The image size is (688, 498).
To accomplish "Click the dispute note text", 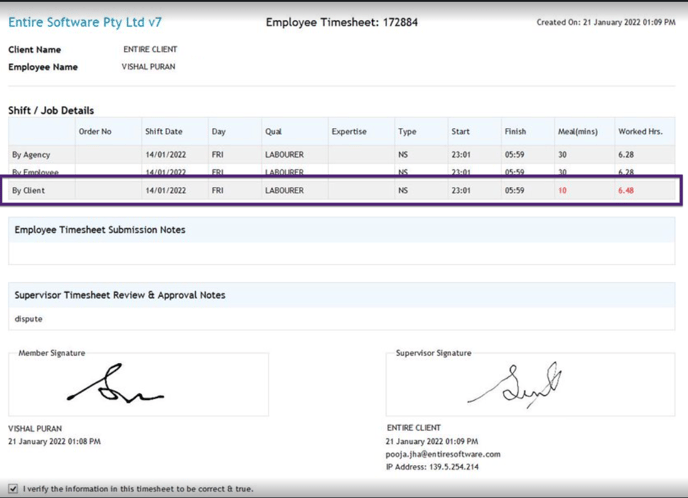I will [29, 319].
